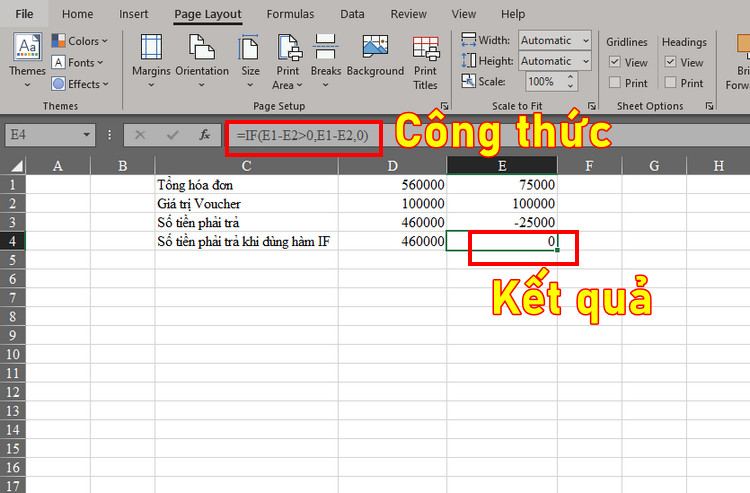Viewport: 750px width, 493px height.
Task: Switch to the Home tab
Action: coord(77,14)
